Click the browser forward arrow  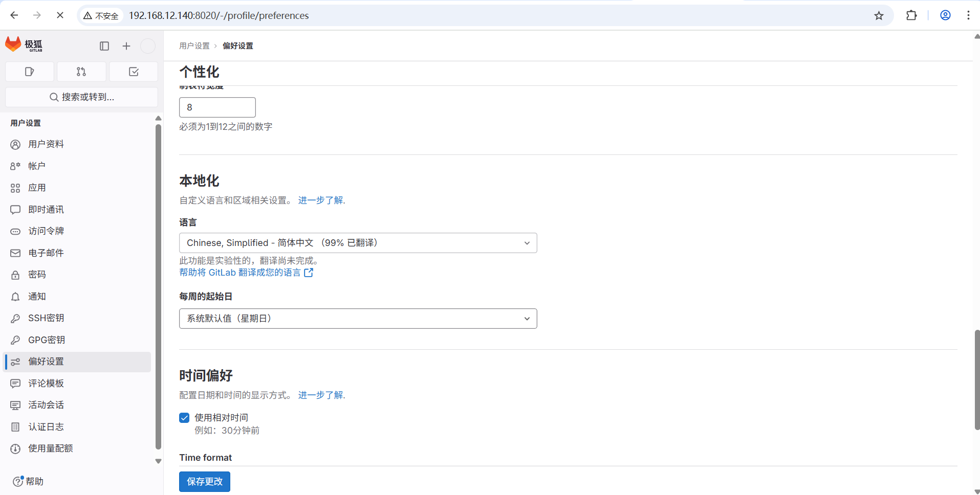click(x=37, y=15)
